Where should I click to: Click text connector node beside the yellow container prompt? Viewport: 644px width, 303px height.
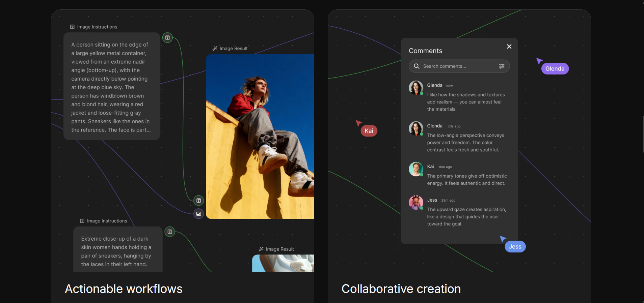167,38
